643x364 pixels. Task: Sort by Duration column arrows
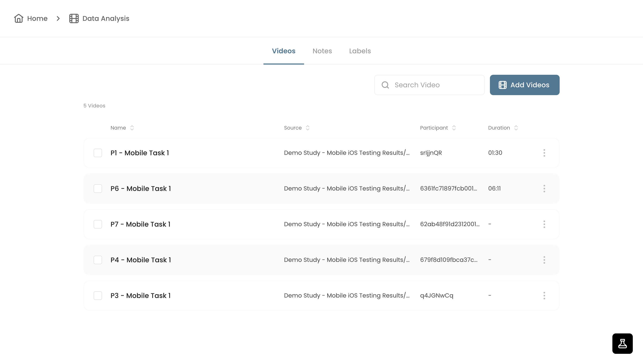point(516,128)
